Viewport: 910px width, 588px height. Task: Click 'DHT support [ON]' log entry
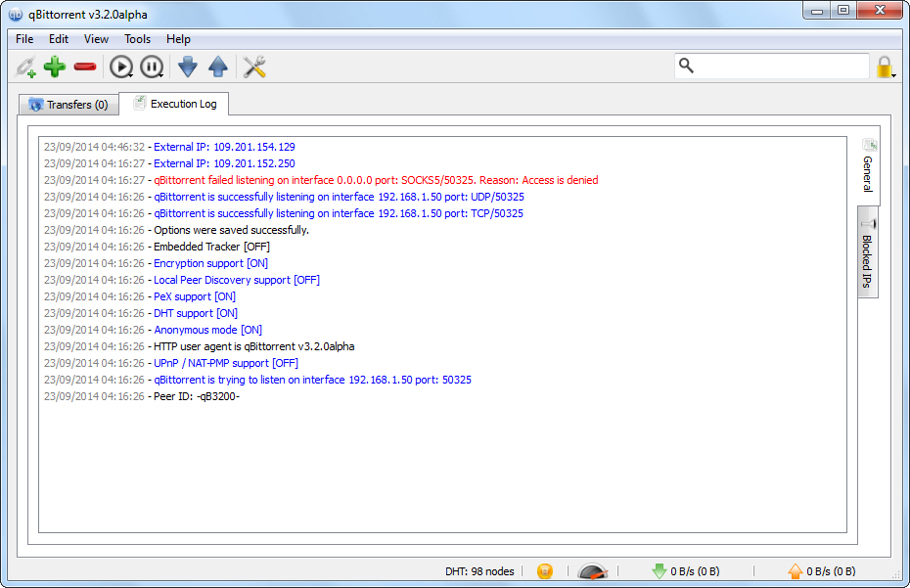141,313
